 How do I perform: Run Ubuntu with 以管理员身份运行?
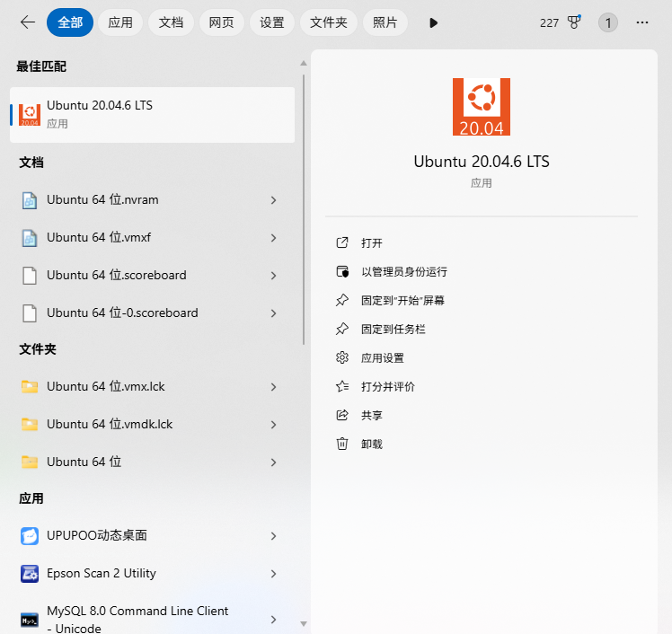403,271
